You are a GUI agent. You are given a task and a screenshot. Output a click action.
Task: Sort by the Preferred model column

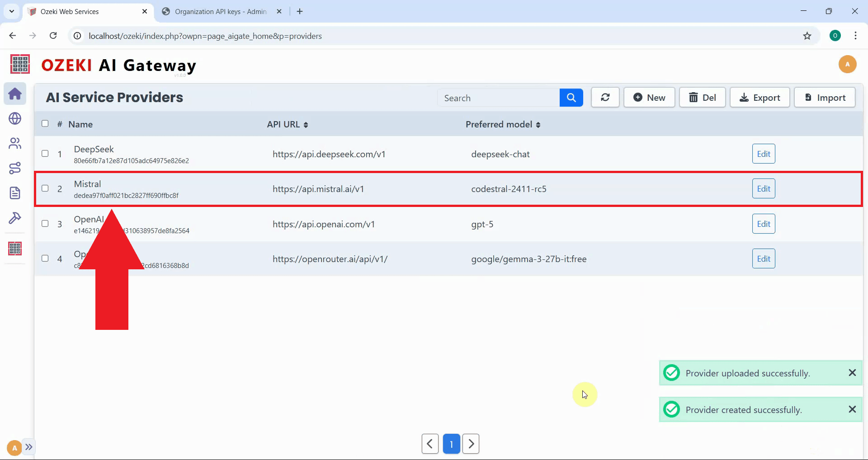pyautogui.click(x=503, y=125)
